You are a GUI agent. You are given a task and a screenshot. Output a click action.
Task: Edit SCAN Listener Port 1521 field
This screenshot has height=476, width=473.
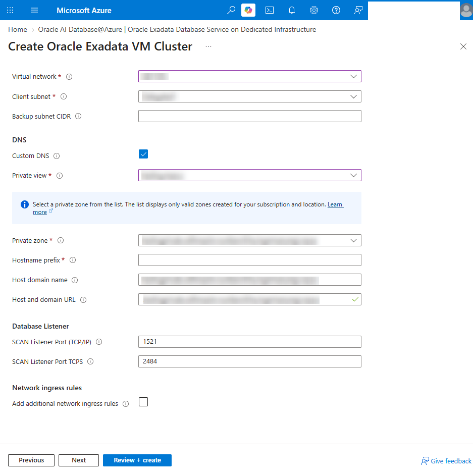[249, 342]
